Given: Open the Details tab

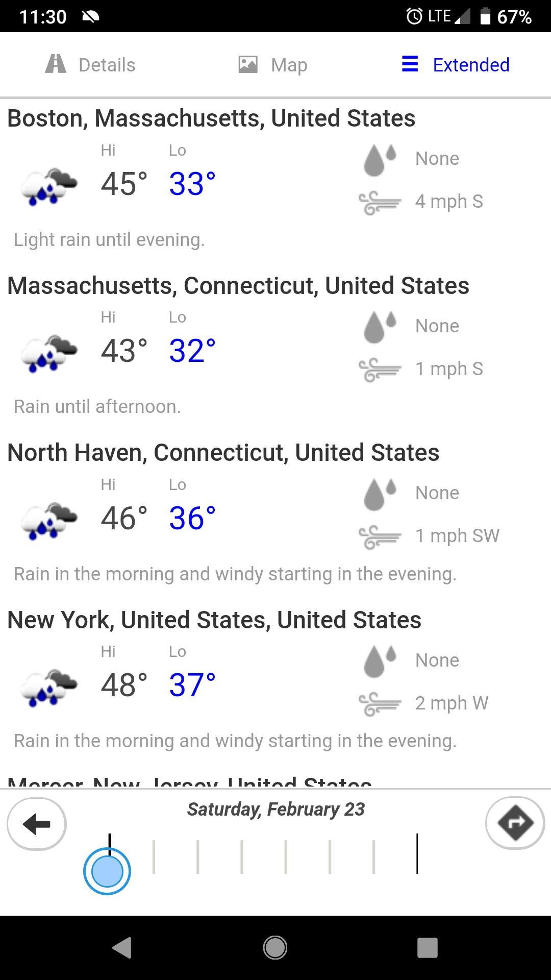Looking at the screenshot, I should 91,65.
